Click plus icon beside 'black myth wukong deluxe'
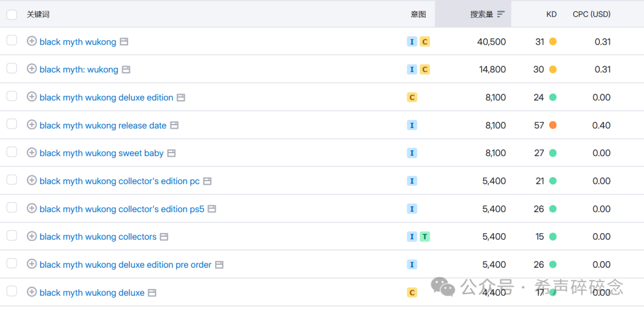Viewport: 644px width, 313px height. pyautogui.click(x=32, y=292)
